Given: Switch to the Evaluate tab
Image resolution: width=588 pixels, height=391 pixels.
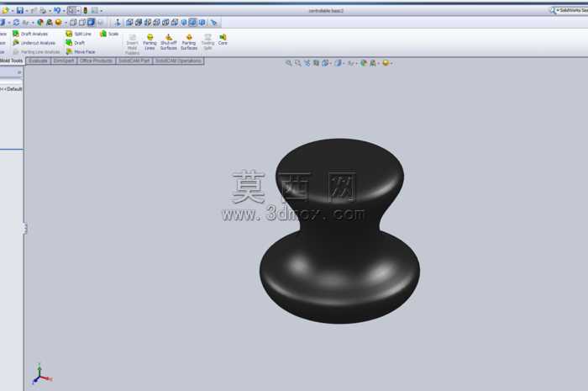Looking at the screenshot, I should pyautogui.click(x=38, y=61).
